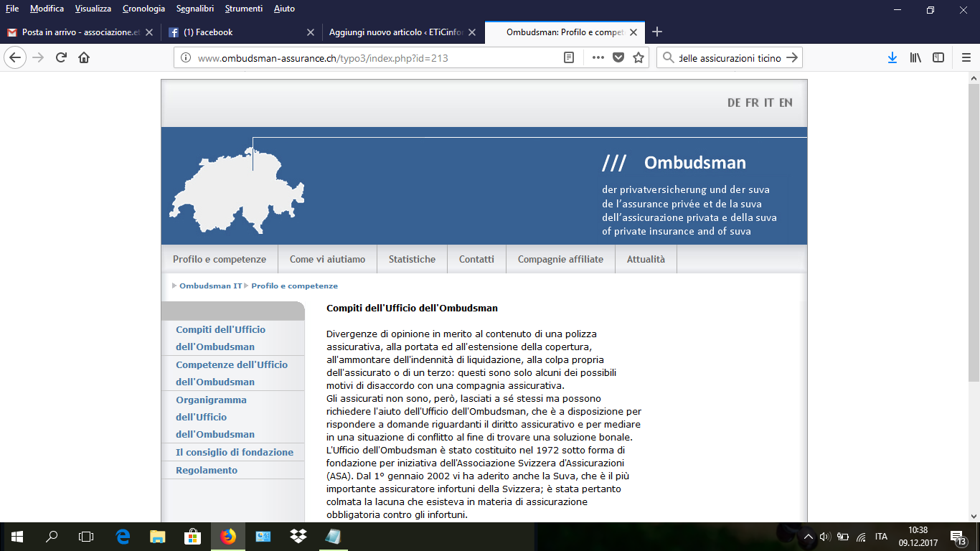Open File Explorer from taskbar
980x551 pixels.
157,536
